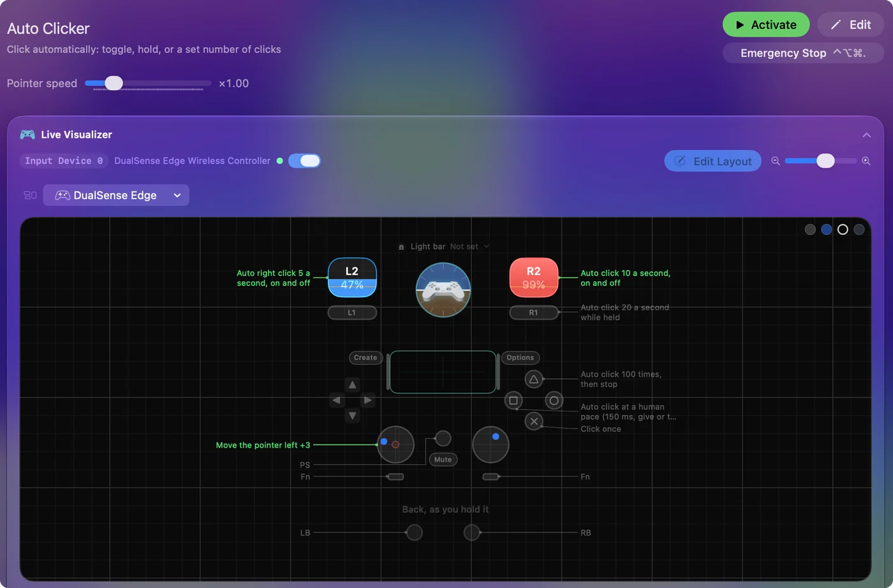Click the Emergency Stop button

[803, 53]
